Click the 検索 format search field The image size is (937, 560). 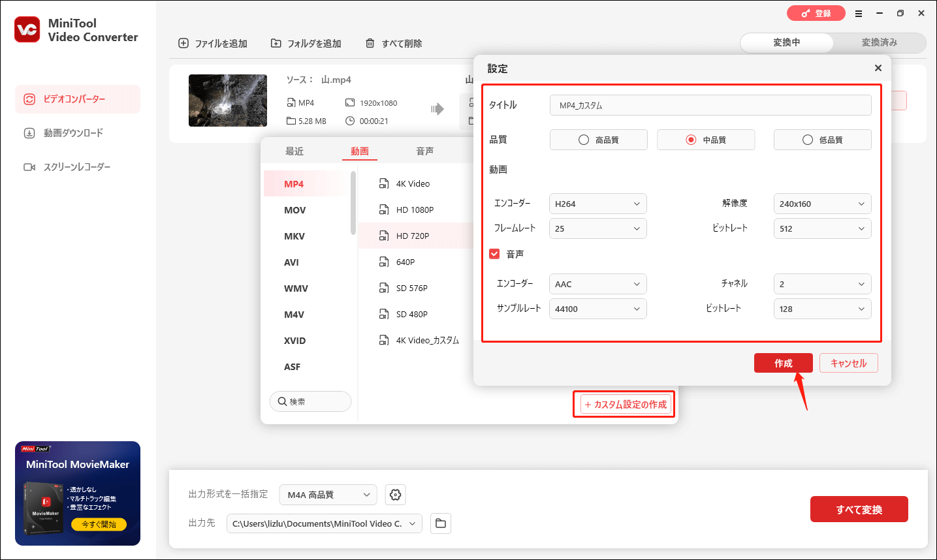[x=311, y=401]
